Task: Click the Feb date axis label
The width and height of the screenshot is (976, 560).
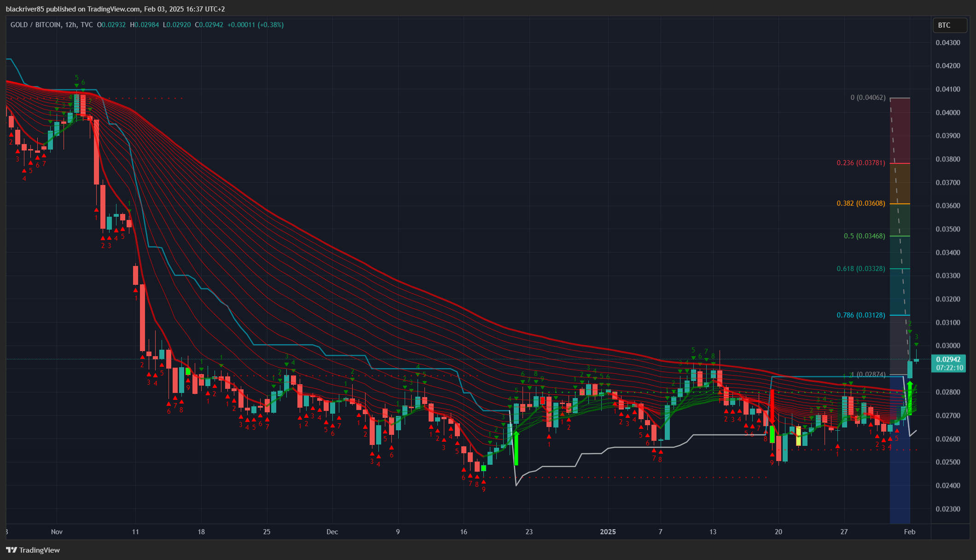Action: [910, 532]
